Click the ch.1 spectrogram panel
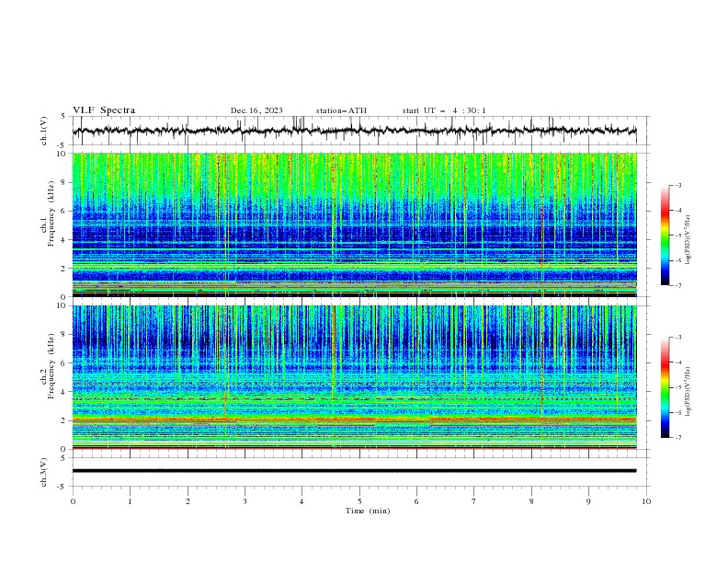The width and height of the screenshot is (728, 563). [355, 224]
